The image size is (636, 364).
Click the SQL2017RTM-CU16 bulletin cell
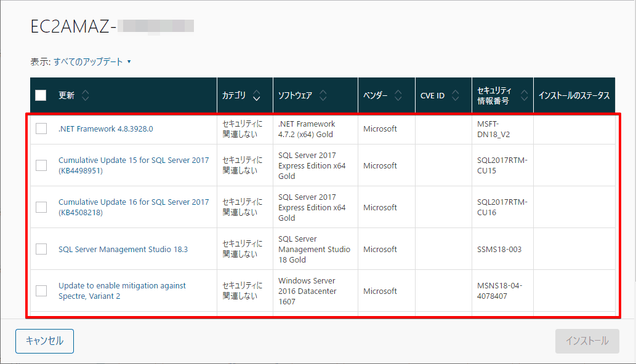502,207
